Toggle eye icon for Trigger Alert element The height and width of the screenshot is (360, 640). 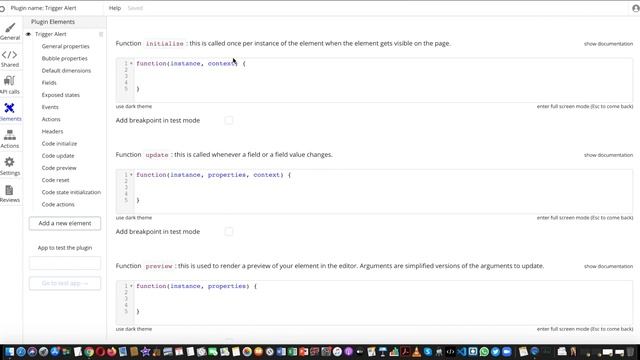point(29,34)
